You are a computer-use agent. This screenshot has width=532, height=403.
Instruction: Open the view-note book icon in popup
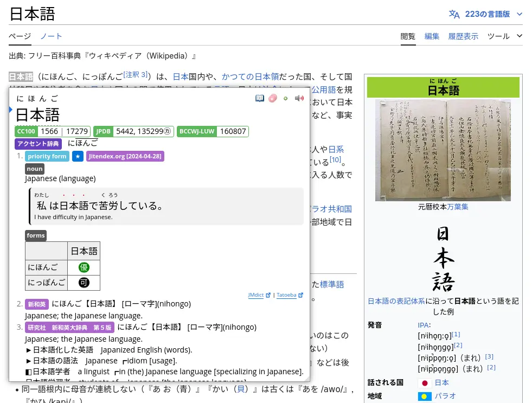(260, 98)
